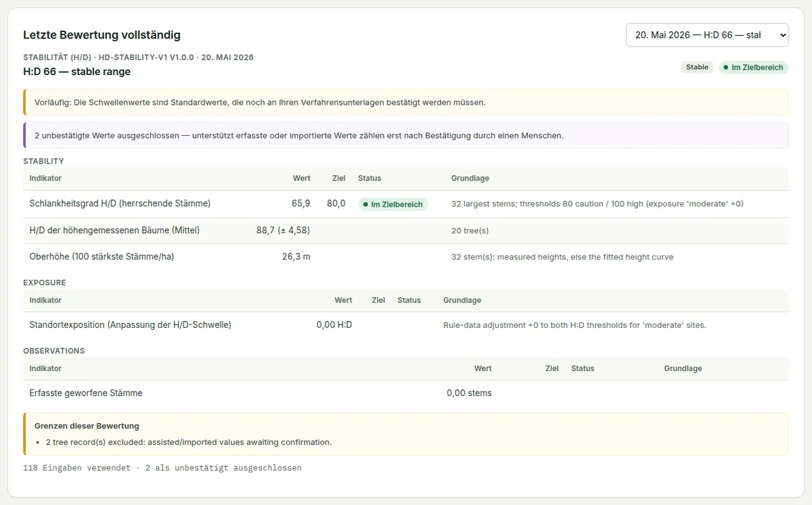
Task: Click the 'Indikator' column header in the Exposure table
Action: (45, 300)
